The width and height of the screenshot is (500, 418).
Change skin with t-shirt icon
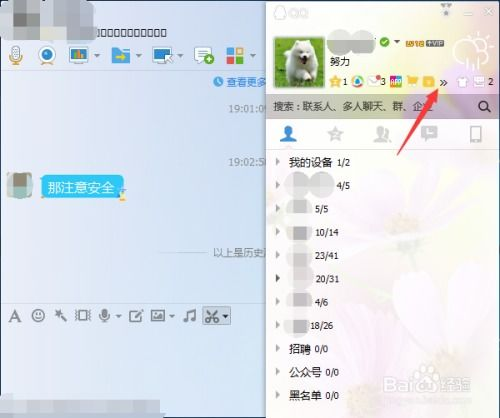pos(462,81)
